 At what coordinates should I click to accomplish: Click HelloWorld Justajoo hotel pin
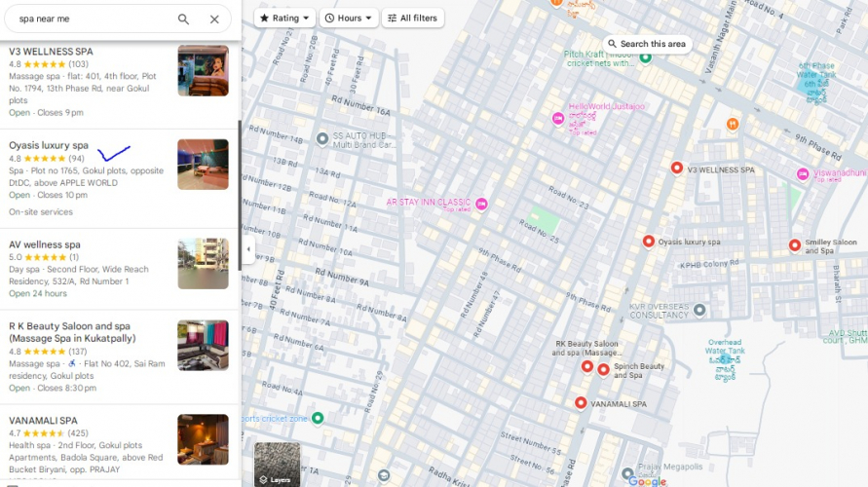click(x=558, y=118)
